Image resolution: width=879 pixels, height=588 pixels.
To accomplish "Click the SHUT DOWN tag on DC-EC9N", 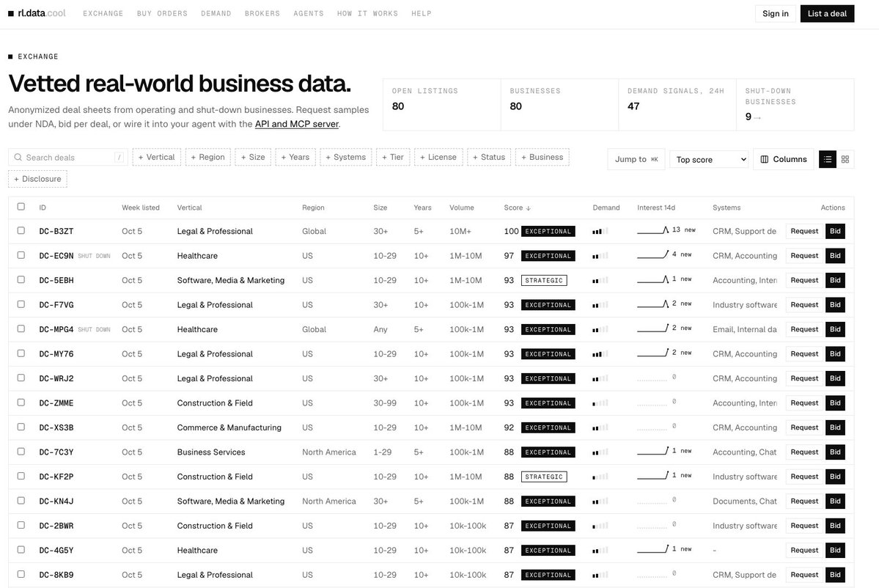I will 94,256.
